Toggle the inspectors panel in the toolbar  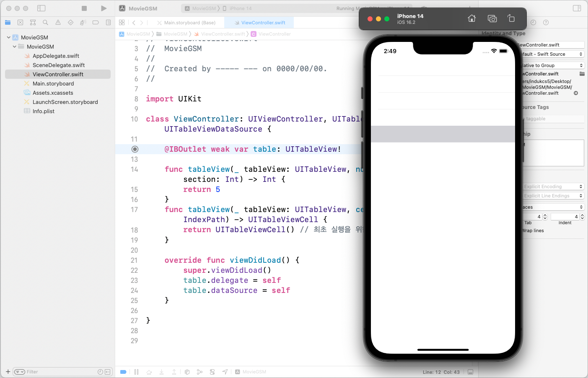(x=577, y=8)
